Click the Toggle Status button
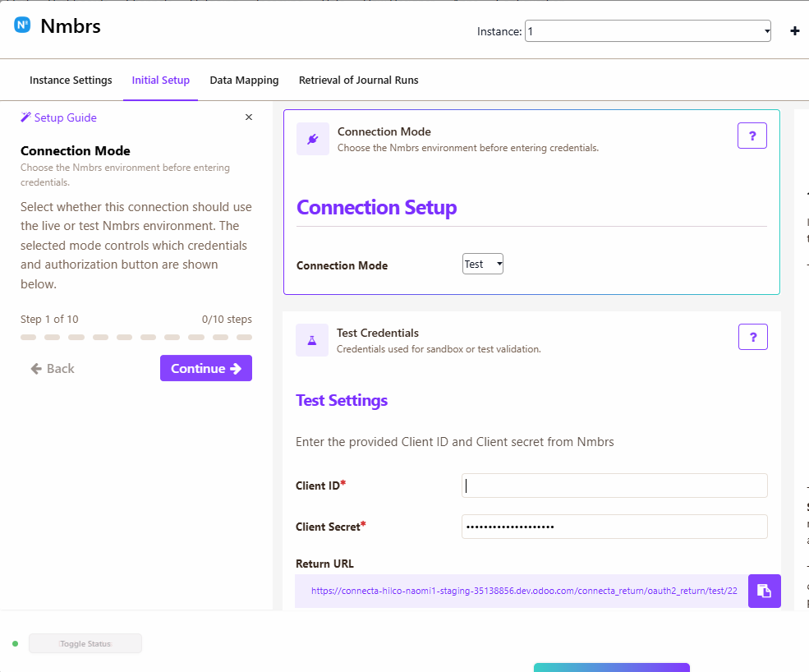The width and height of the screenshot is (809, 672). pyautogui.click(x=85, y=643)
